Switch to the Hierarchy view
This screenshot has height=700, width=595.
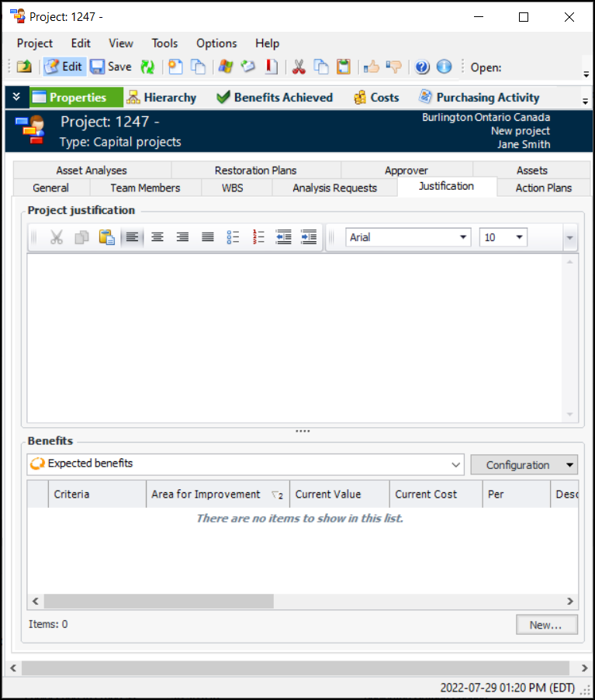(x=161, y=98)
